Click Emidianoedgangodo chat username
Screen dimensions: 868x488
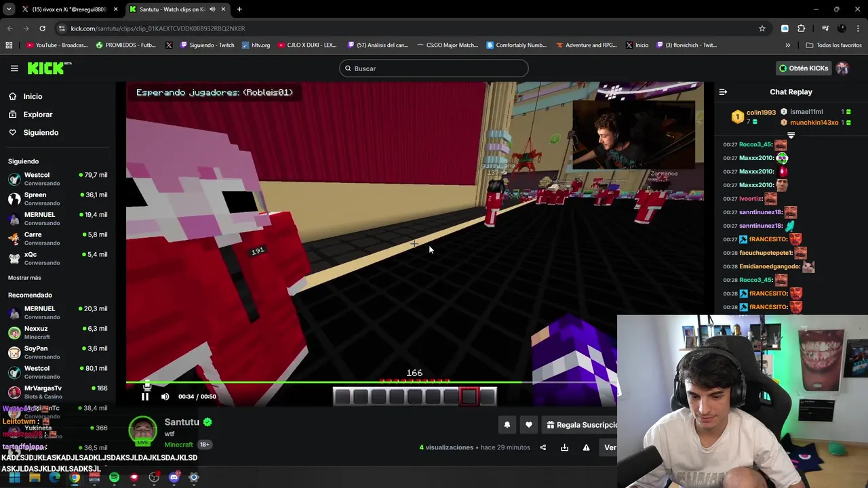coord(770,266)
